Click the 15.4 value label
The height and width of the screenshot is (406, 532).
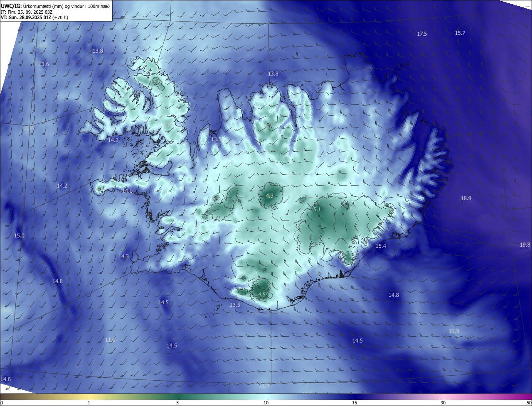(381, 246)
